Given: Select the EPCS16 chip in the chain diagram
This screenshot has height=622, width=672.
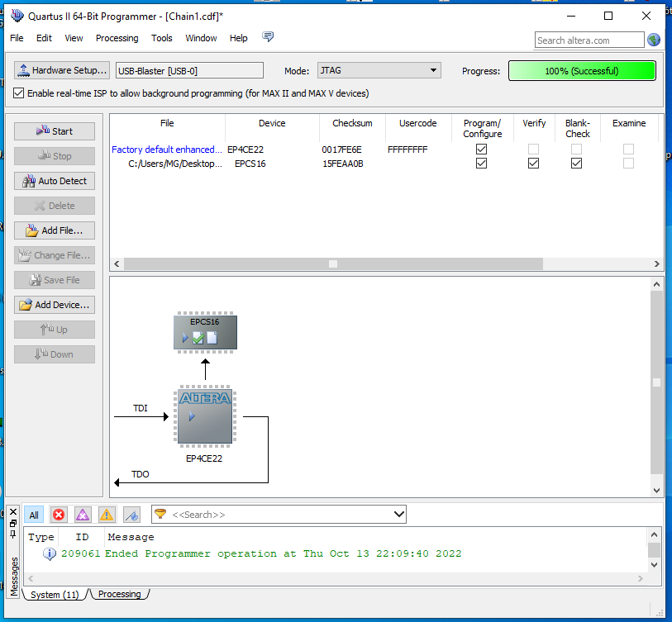Looking at the screenshot, I should tap(205, 331).
